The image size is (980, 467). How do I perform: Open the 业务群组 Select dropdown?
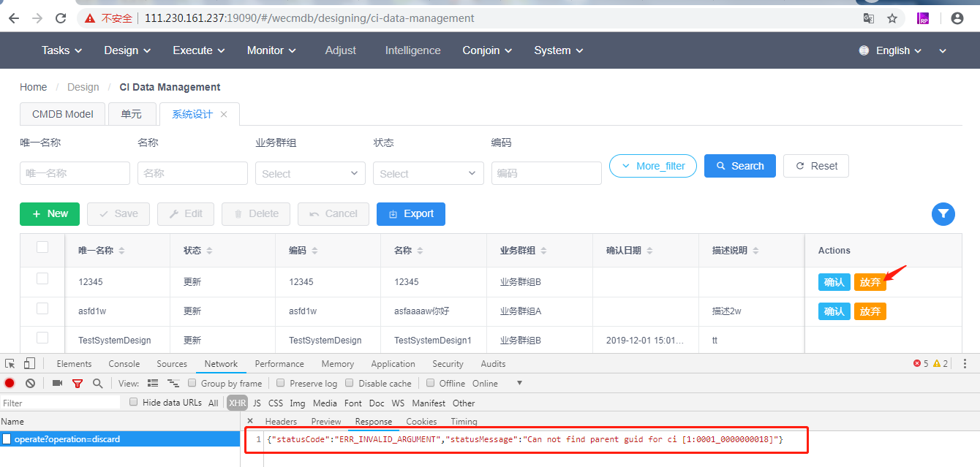tap(310, 173)
